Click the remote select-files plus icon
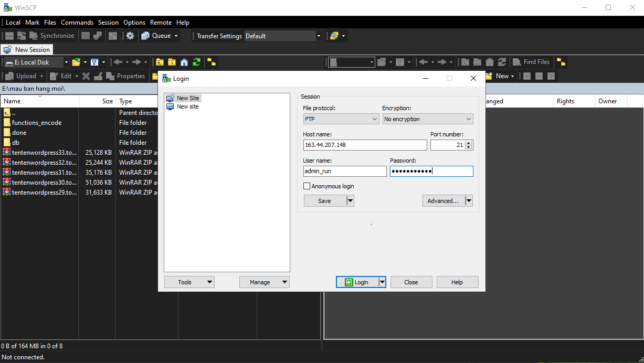The width and height of the screenshot is (644, 363). click(526, 76)
